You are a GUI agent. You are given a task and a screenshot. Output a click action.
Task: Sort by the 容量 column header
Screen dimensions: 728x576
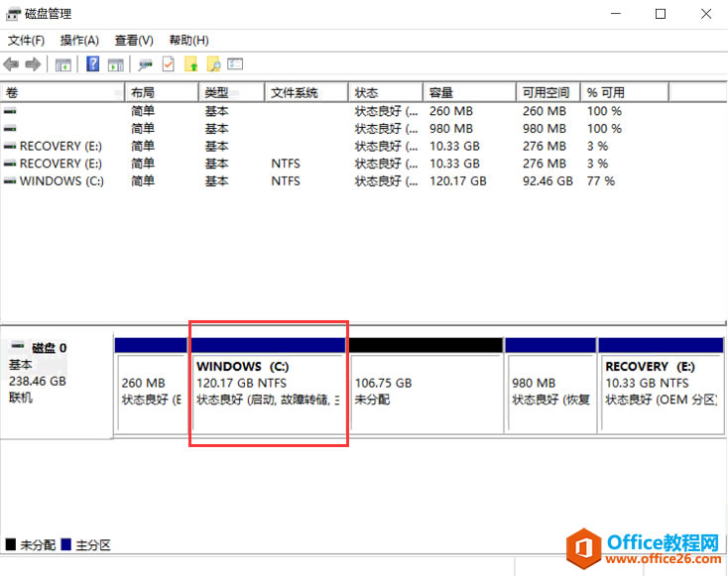click(469, 93)
